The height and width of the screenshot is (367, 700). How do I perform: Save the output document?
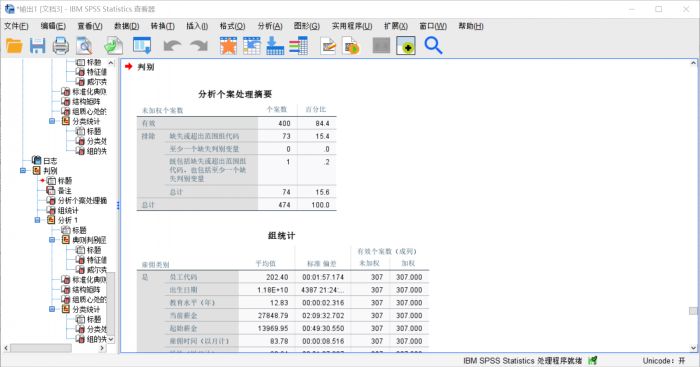[x=38, y=46]
